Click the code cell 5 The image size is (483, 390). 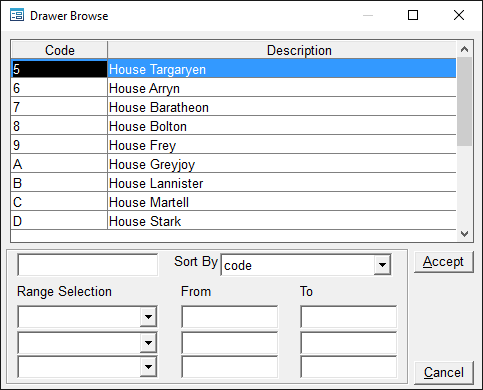pos(59,69)
